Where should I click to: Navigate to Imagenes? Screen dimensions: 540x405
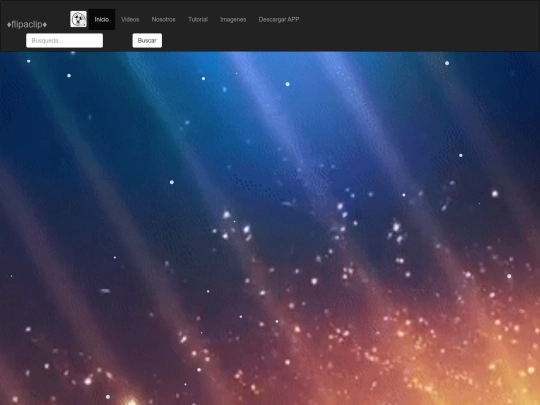[x=233, y=20]
